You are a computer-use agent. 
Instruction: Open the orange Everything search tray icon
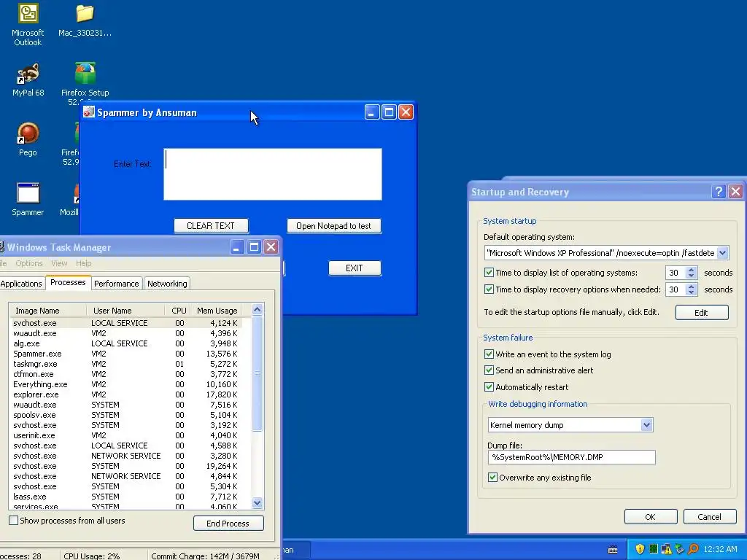click(x=693, y=549)
